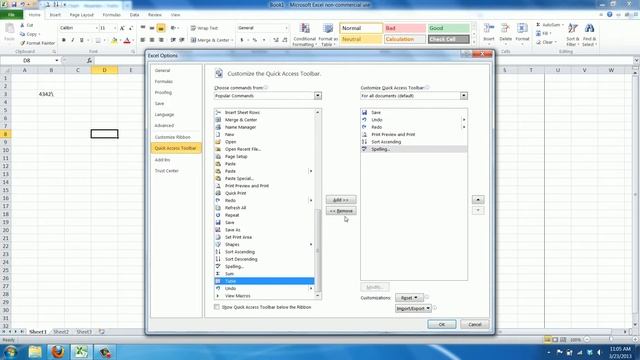The height and width of the screenshot is (360, 640).
Task: Open the font name Calibri dropdown
Action: [96, 28]
